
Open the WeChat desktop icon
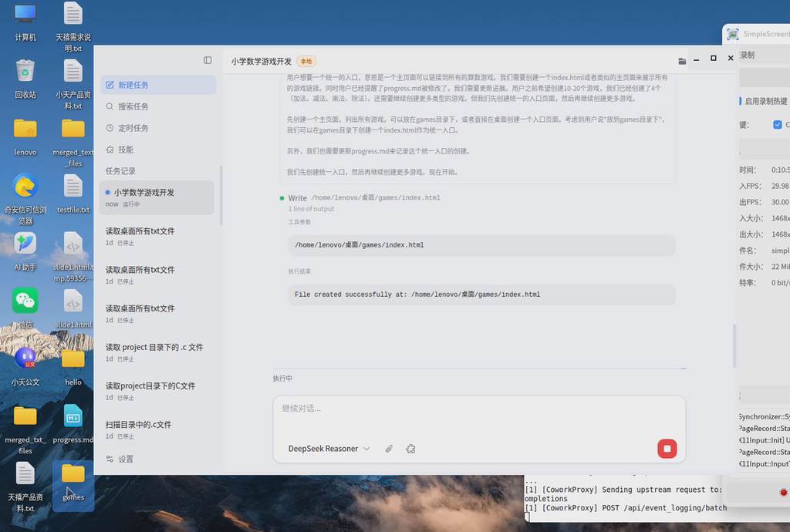tap(25, 301)
